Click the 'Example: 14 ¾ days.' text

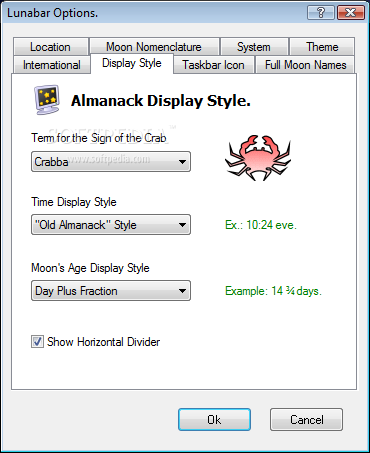tap(273, 291)
